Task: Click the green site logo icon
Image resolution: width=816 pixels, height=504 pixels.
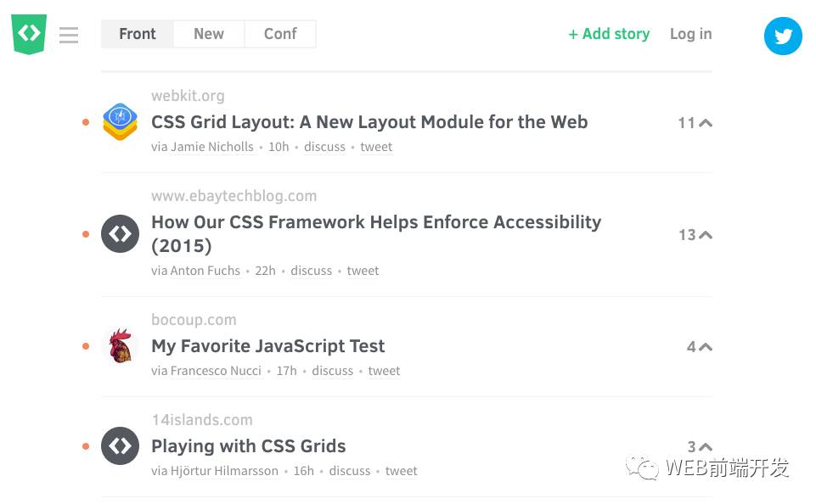Action: tap(29, 34)
